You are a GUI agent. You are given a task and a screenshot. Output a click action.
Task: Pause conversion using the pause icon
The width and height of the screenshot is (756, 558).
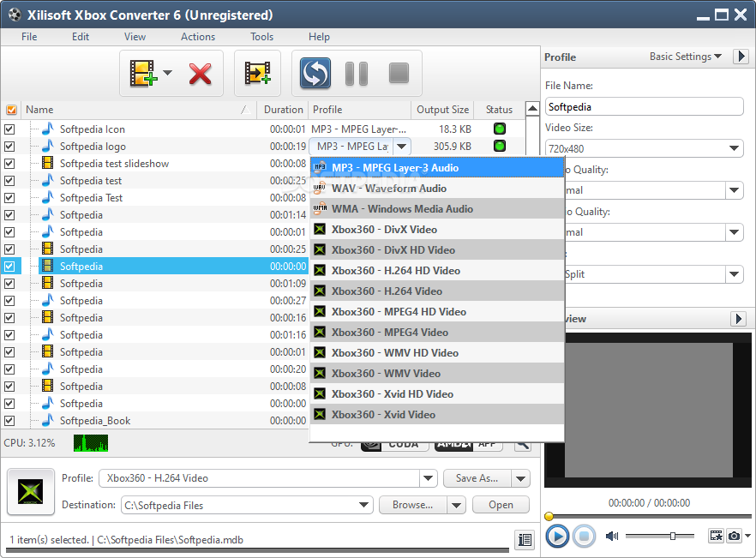click(357, 74)
